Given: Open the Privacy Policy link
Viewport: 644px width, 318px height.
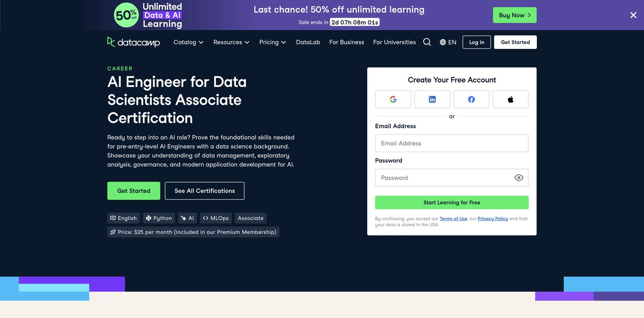Looking at the screenshot, I should click(493, 219).
